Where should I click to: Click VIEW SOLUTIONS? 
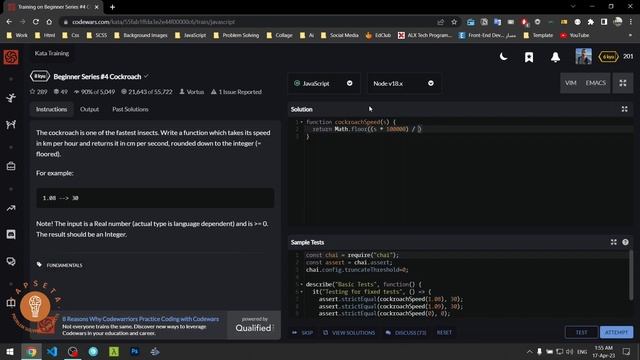[x=349, y=333]
